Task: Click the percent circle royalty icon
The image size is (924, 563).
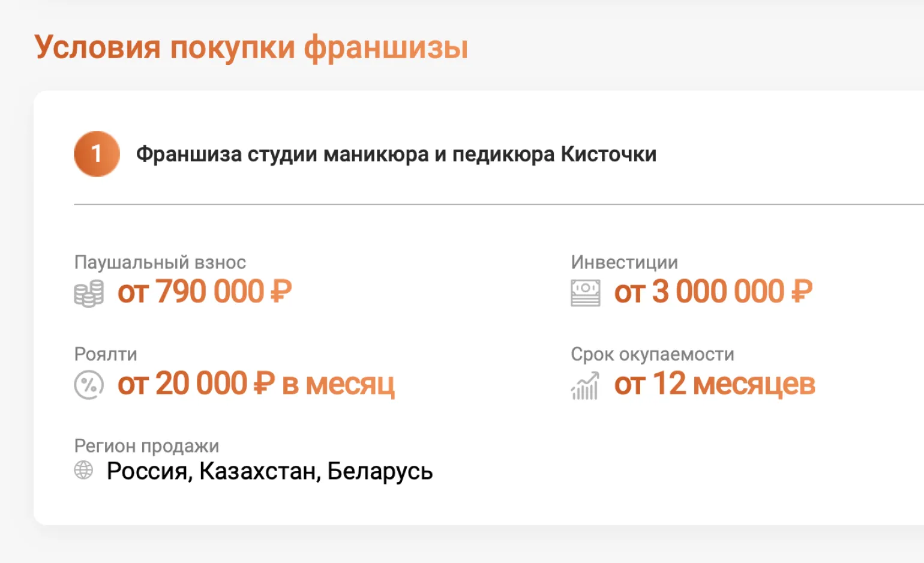Action: [x=89, y=385]
